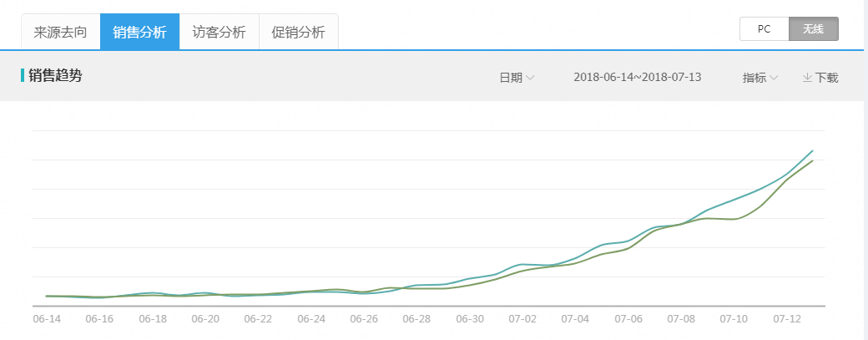The image size is (868, 340).
Task: Click the 06-30 x-axis date label
Action: point(470,319)
